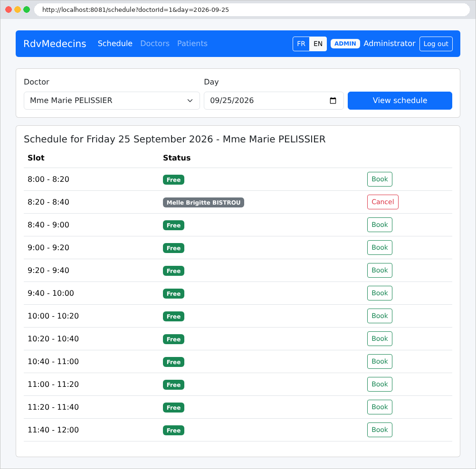This screenshot has width=476, height=469.
Task: Expand the Doctor dropdown chevron
Action: point(190,101)
